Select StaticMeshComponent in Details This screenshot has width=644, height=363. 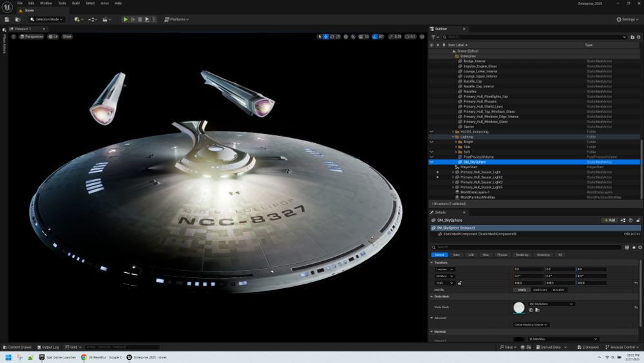click(x=480, y=234)
